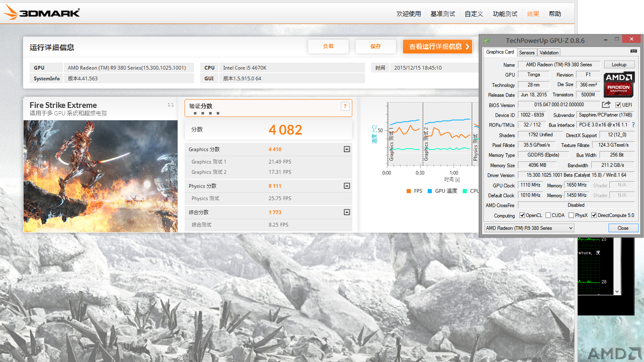Select the GPU-Z Graphics Card tab
The height and width of the screenshot is (362, 644).
500,52
